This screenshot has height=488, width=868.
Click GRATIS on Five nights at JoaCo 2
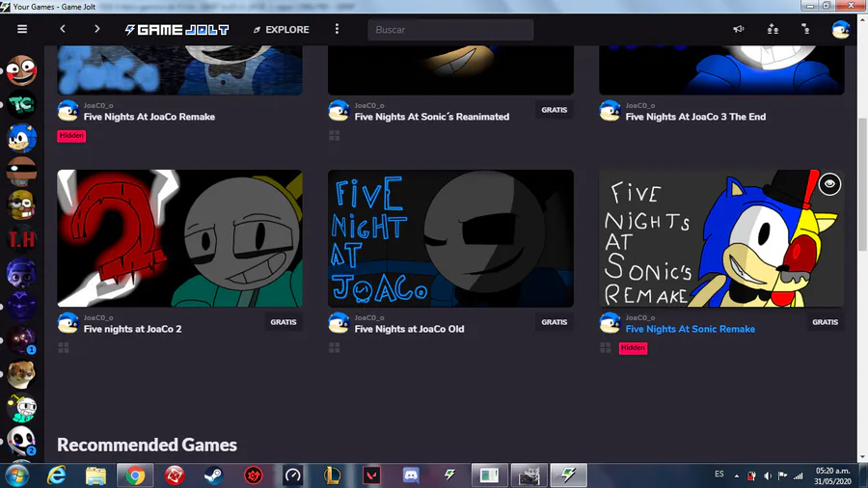pyautogui.click(x=284, y=322)
